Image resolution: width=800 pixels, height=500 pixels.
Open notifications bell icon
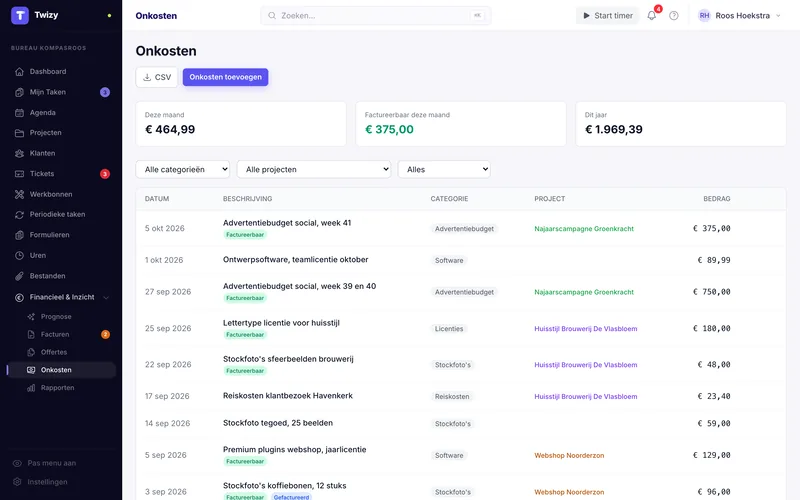click(652, 15)
